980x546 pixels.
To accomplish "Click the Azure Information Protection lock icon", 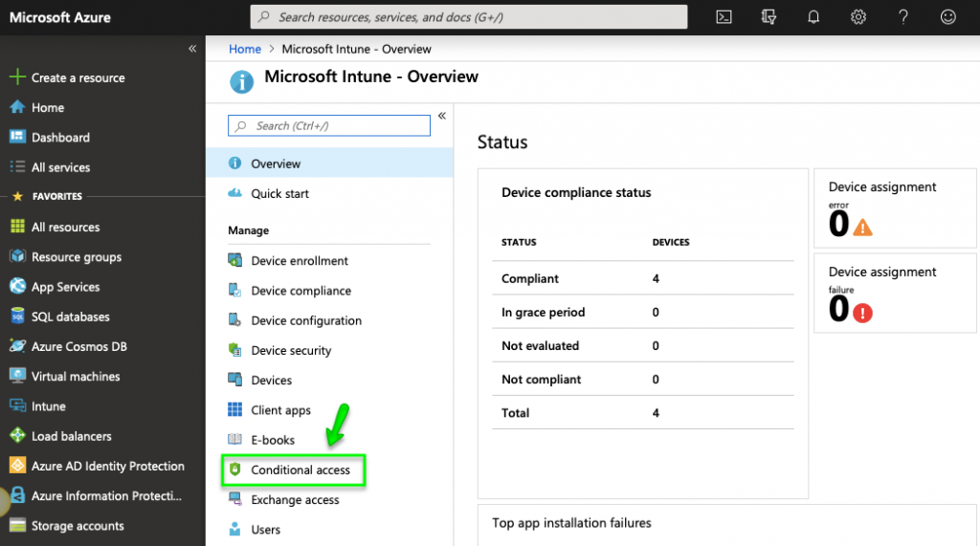I will coord(17,495).
